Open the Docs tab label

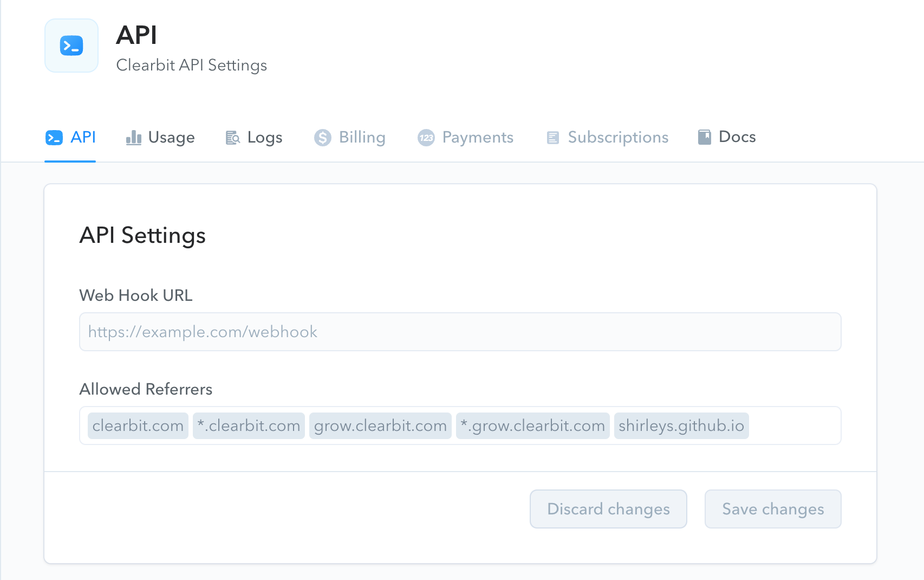coord(737,137)
